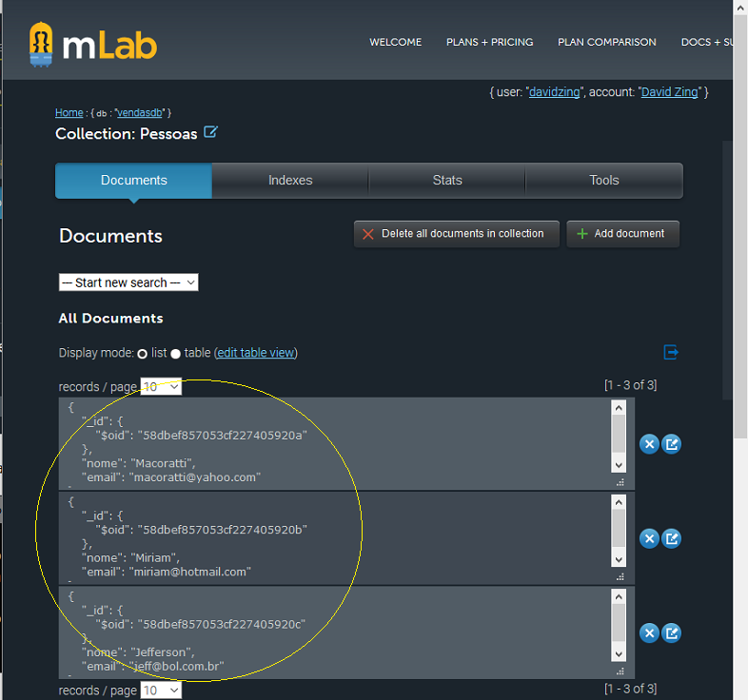Switch to the Documents tab

point(133,181)
